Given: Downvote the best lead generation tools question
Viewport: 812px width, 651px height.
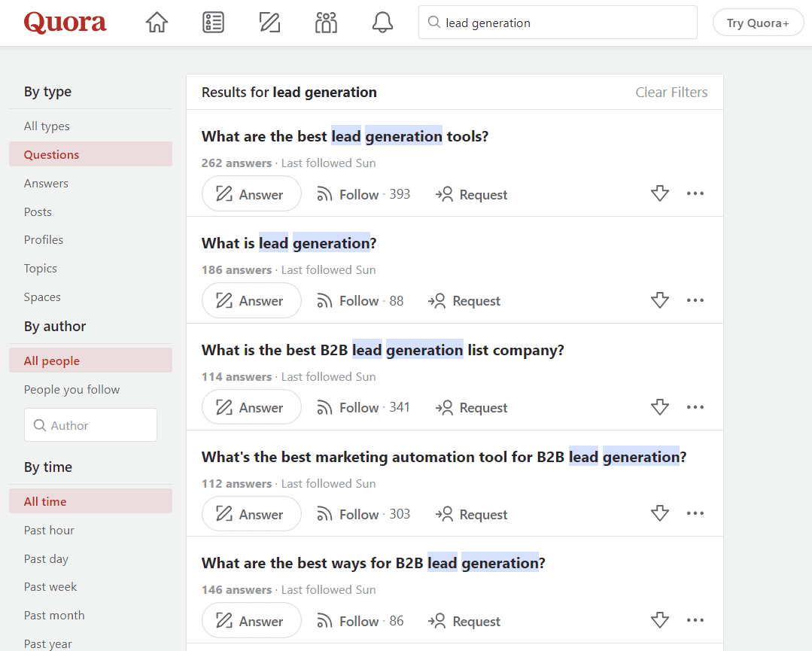Looking at the screenshot, I should 660,193.
